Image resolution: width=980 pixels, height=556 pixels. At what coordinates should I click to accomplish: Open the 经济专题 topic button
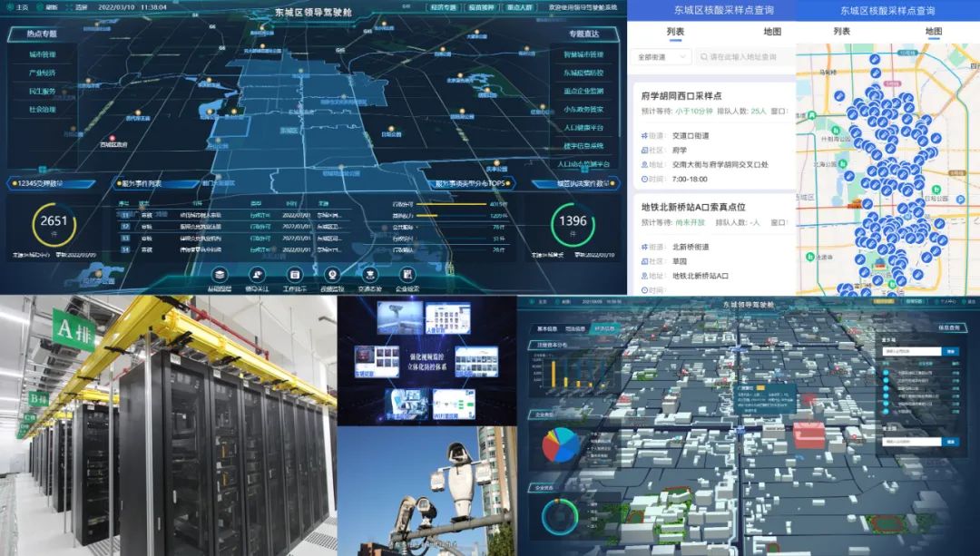pyautogui.click(x=443, y=7)
